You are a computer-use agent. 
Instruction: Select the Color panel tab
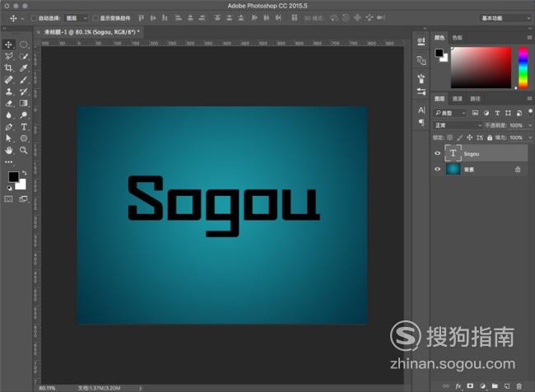tap(440, 37)
